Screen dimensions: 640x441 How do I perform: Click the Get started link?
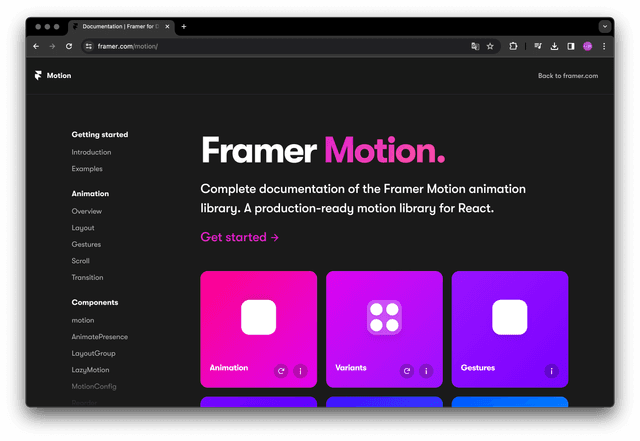click(240, 237)
